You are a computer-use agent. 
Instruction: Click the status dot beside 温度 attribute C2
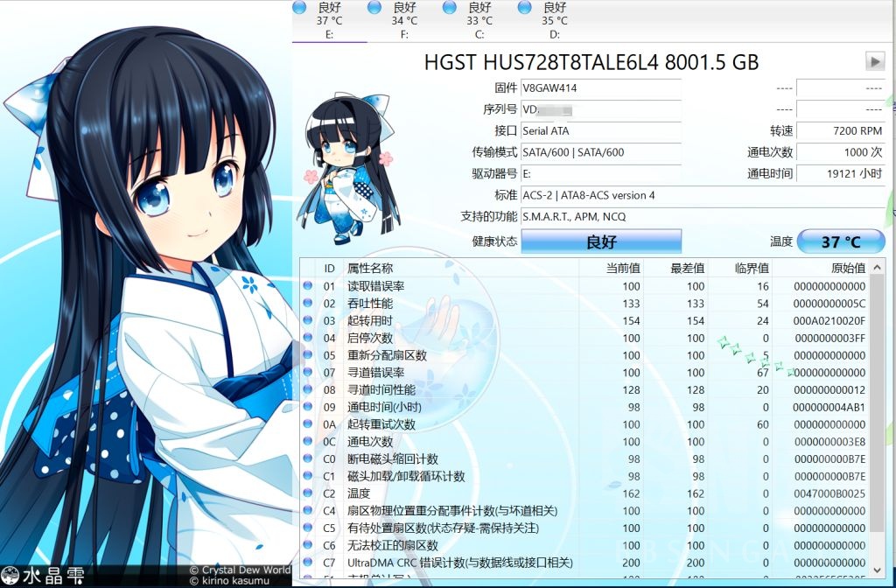pyautogui.click(x=307, y=493)
